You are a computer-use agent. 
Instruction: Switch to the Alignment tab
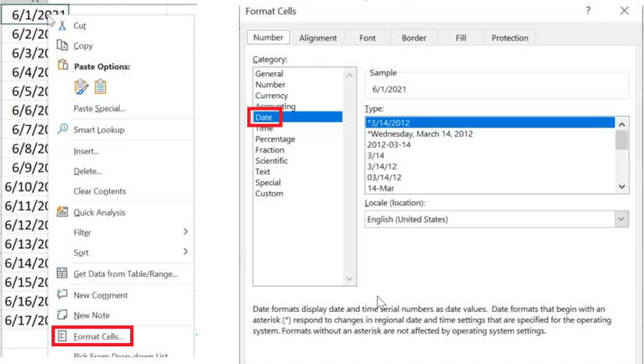click(x=318, y=38)
